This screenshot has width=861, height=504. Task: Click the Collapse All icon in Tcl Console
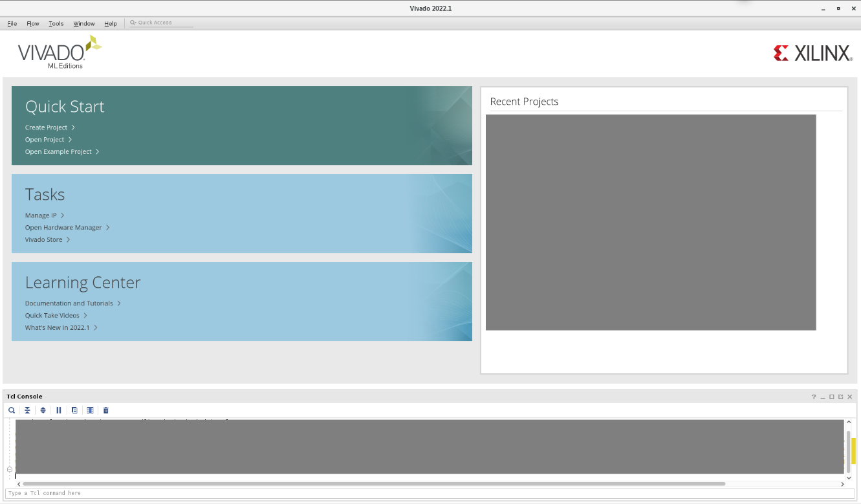(27, 410)
